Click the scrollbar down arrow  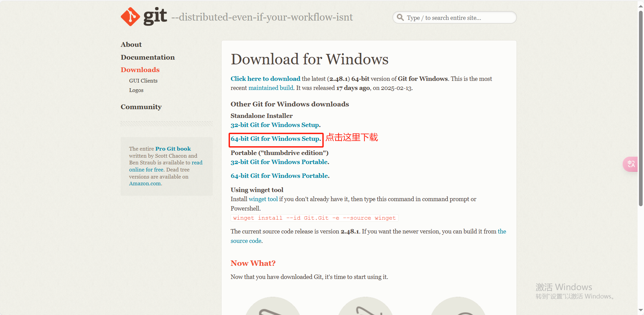(x=641, y=310)
